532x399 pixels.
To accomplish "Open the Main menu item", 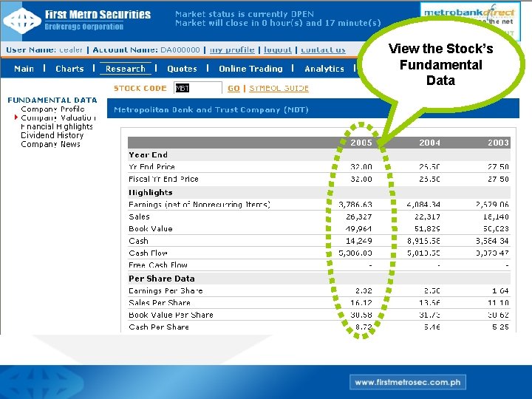I will pos(24,69).
